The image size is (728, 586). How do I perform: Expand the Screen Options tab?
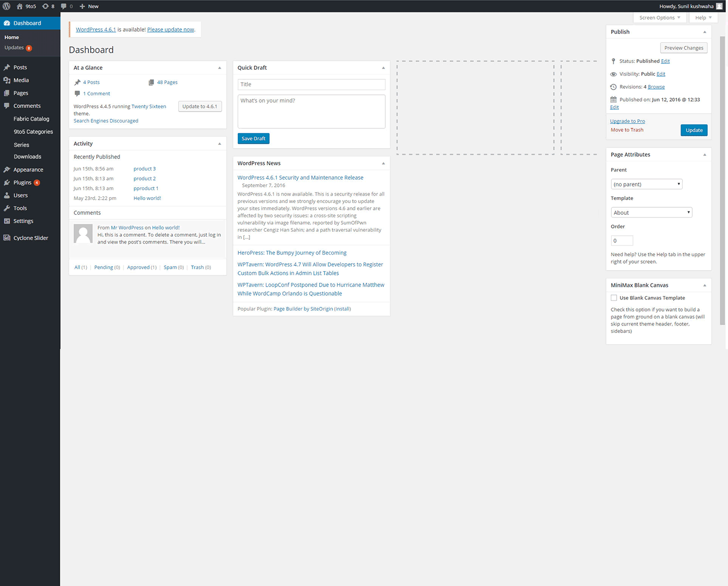[x=659, y=18]
